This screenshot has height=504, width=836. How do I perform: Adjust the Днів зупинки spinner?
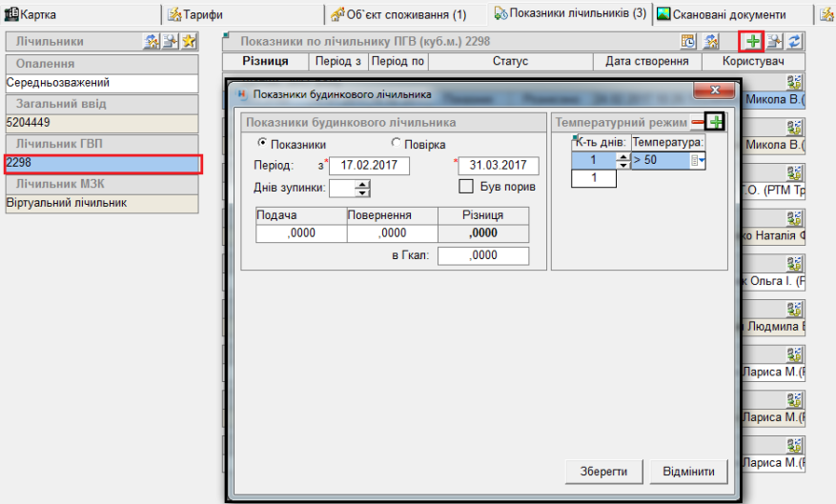click(362, 188)
